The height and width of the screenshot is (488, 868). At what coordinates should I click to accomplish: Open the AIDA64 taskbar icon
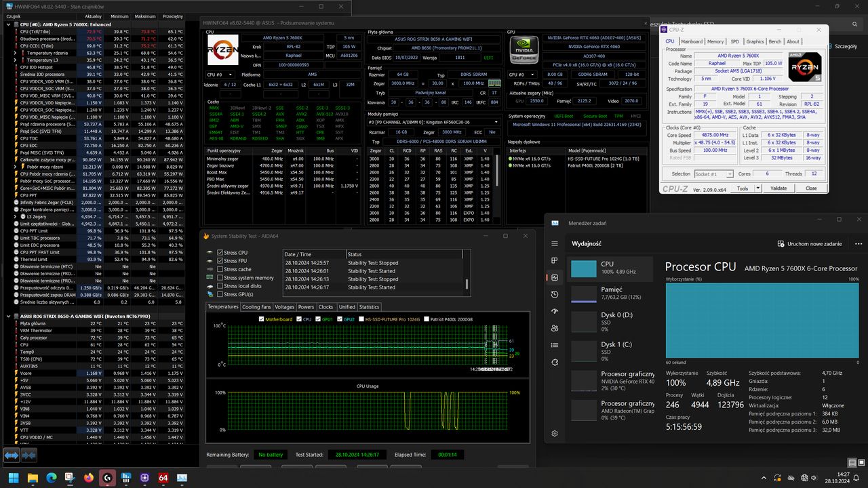[163, 478]
